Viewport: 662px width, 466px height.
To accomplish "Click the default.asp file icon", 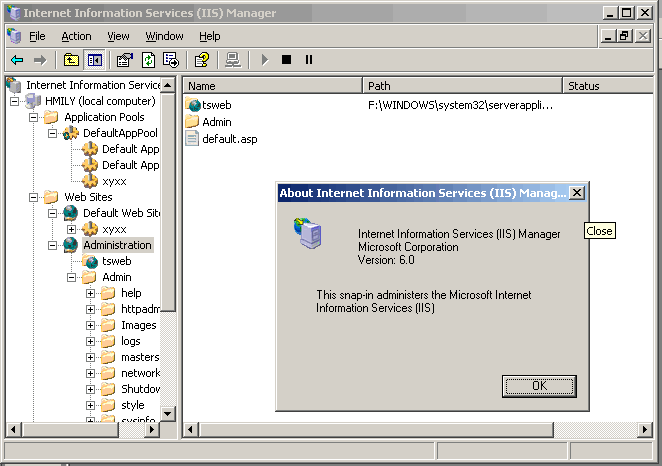I will tap(192, 138).
